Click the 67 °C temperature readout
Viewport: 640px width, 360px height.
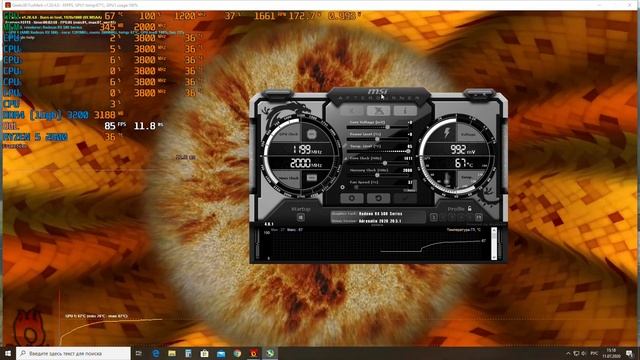(x=464, y=163)
